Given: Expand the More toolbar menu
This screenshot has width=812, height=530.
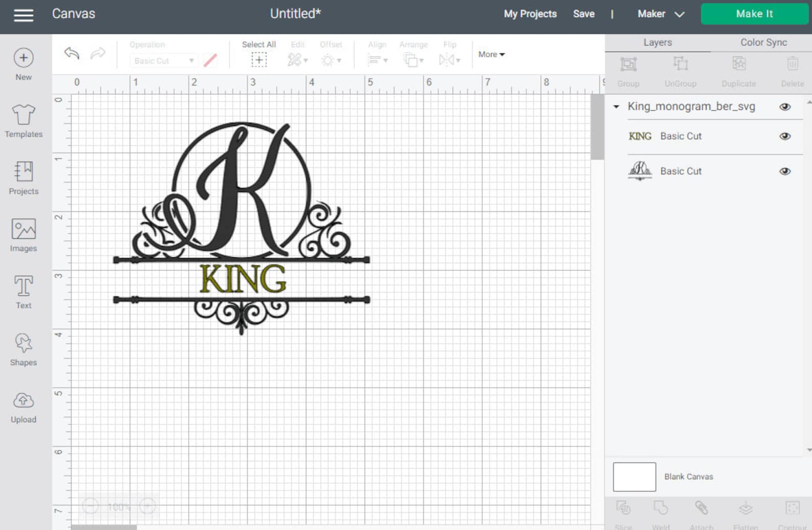Looking at the screenshot, I should pyautogui.click(x=491, y=54).
